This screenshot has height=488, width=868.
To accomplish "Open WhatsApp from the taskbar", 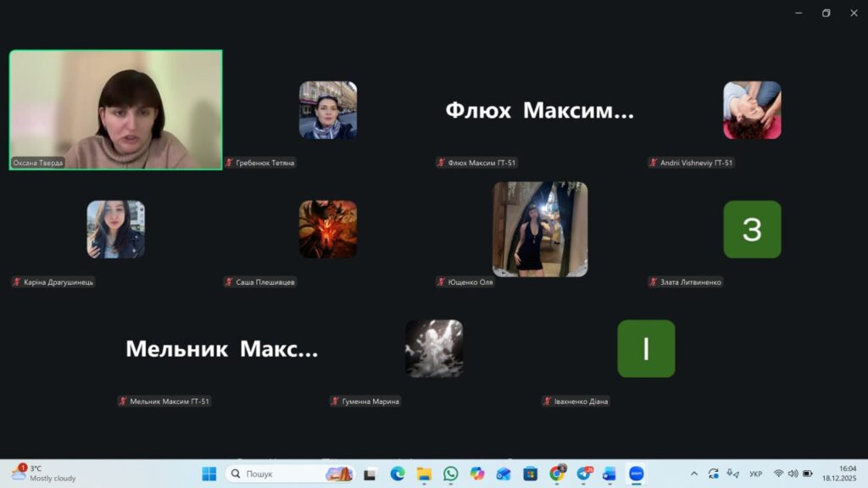I will pyautogui.click(x=450, y=474).
